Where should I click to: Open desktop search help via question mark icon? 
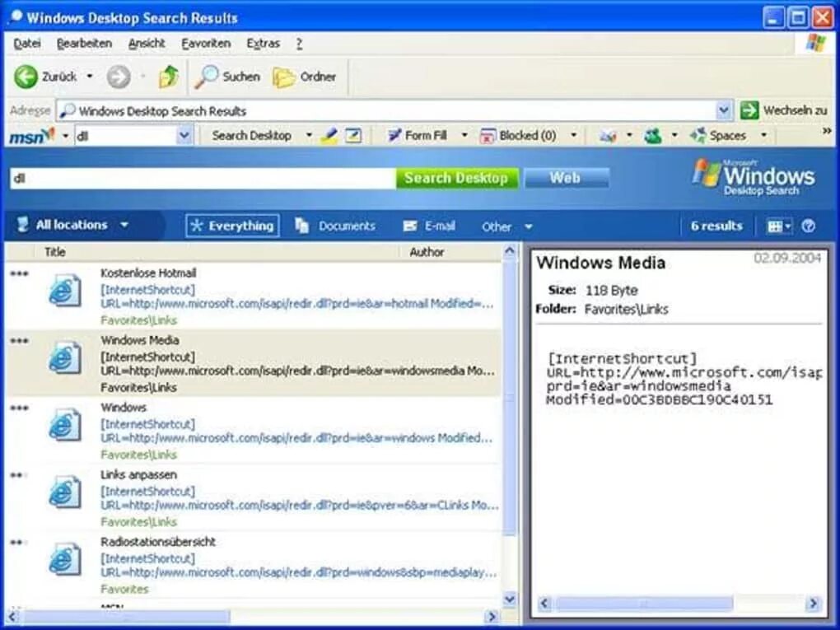click(808, 225)
